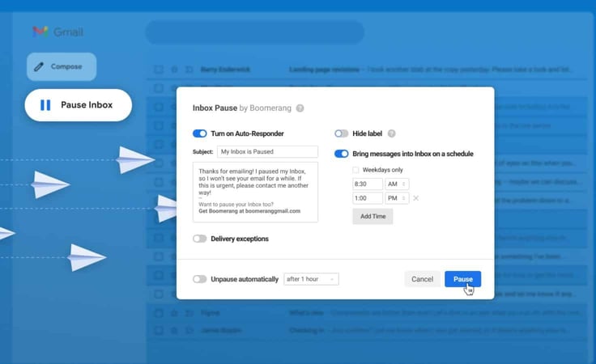
Task: Edit the 1:00 time field
Action: 368,198
